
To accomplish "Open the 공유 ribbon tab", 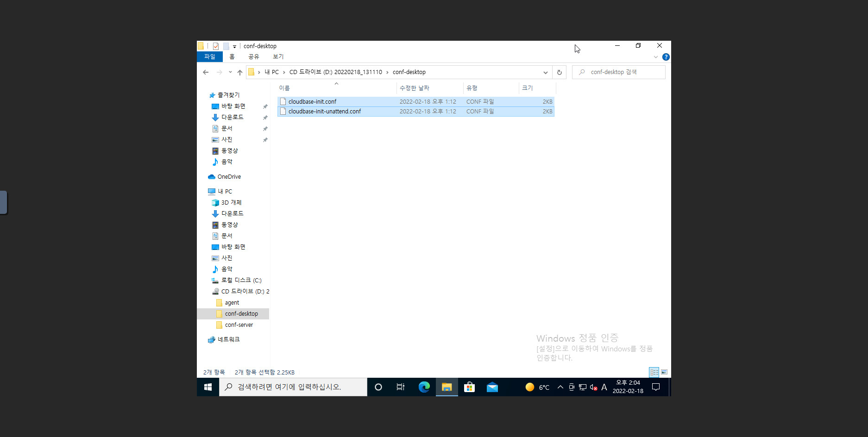I will coord(254,56).
